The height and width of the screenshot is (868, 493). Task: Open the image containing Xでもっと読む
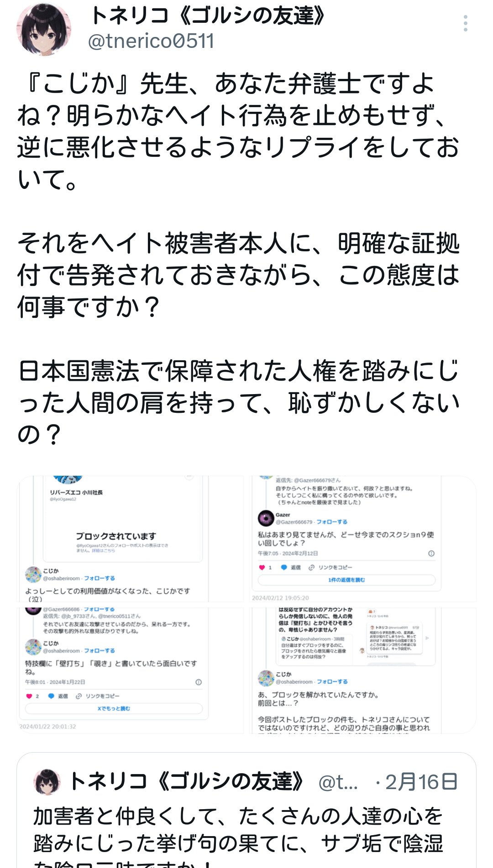point(131,670)
